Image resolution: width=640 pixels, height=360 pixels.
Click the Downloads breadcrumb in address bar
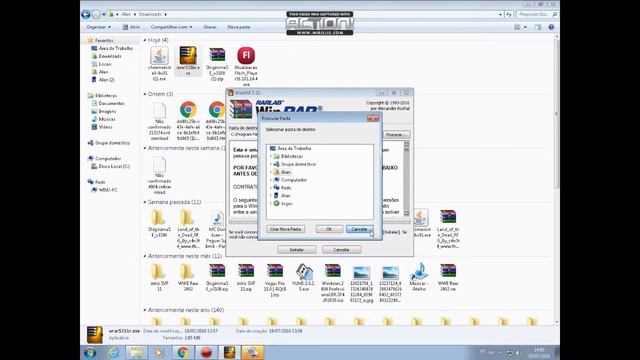150,14
